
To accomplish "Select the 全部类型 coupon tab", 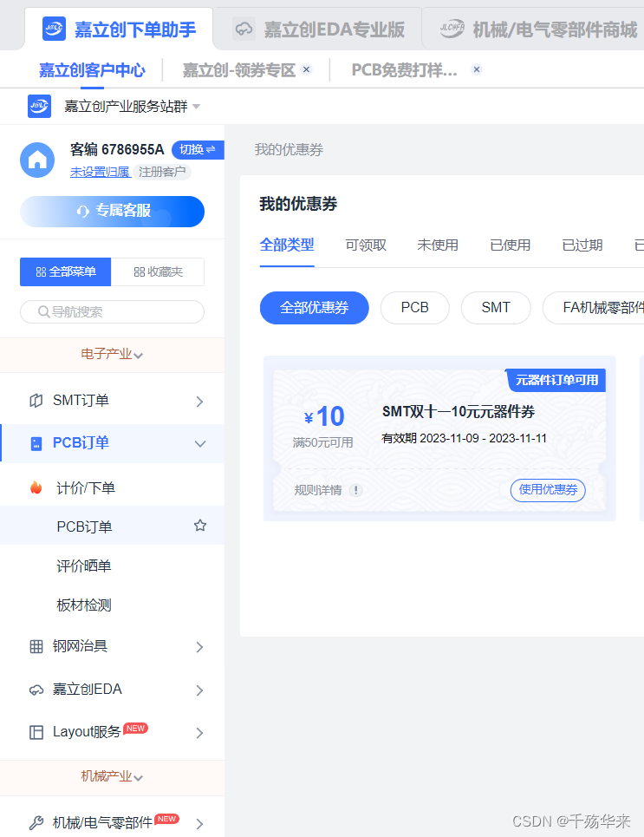I will [x=287, y=245].
